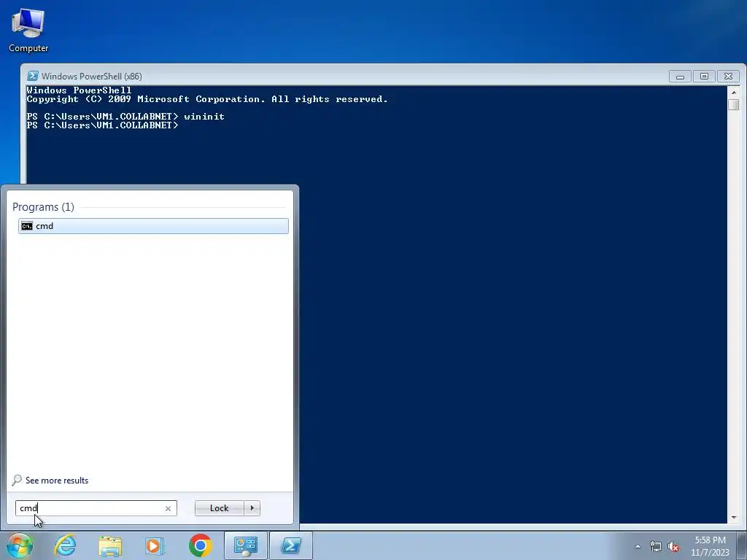Minimize the Windows PowerShell window
The width and height of the screenshot is (747, 560).
tap(680, 76)
